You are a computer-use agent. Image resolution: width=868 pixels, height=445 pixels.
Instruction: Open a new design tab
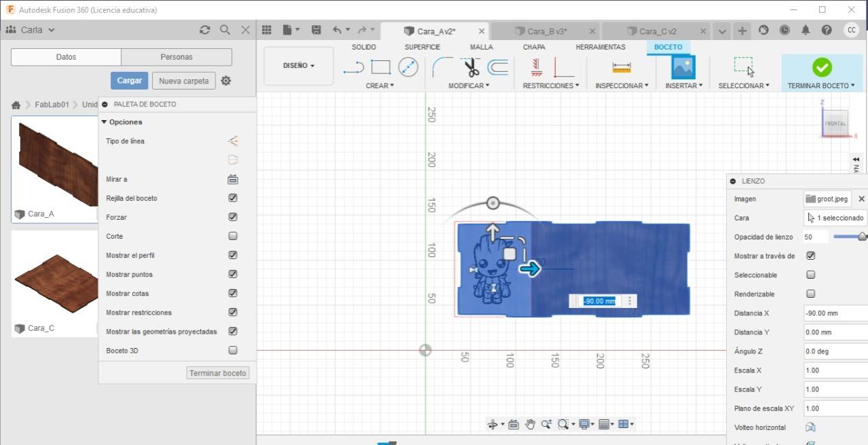742,31
